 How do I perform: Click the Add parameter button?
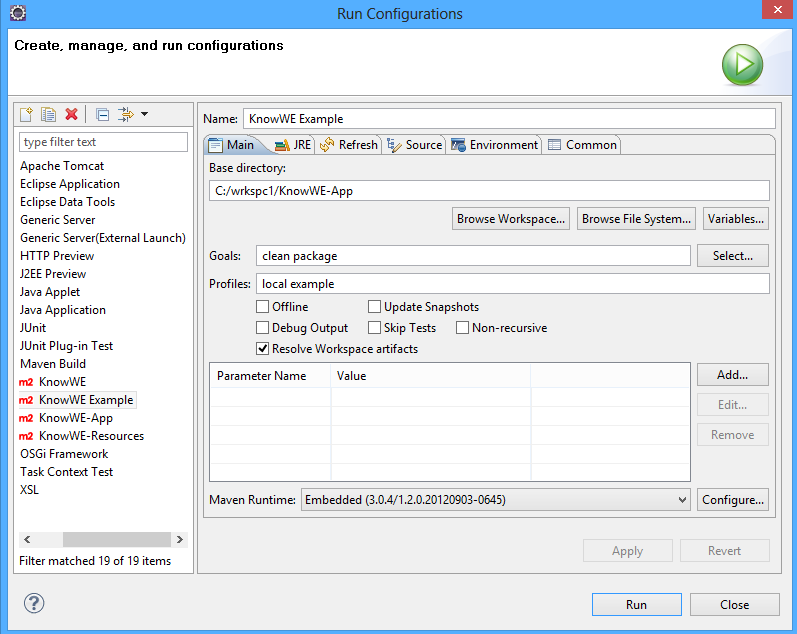[733, 375]
